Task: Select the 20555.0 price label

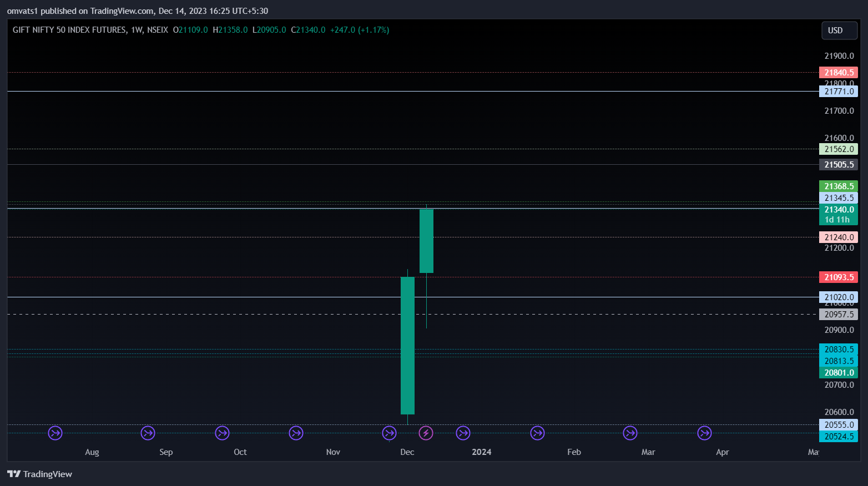Action: 839,425
